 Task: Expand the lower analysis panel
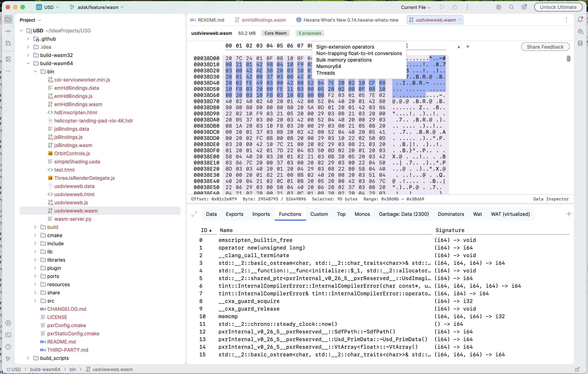click(x=194, y=214)
